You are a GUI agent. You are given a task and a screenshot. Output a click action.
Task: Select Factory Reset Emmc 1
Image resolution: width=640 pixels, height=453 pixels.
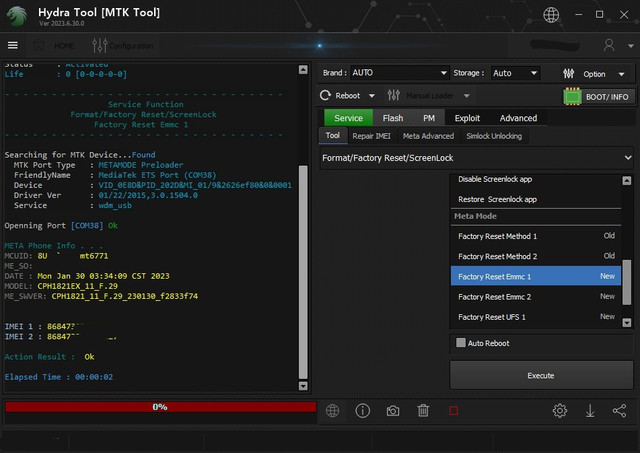click(536, 276)
